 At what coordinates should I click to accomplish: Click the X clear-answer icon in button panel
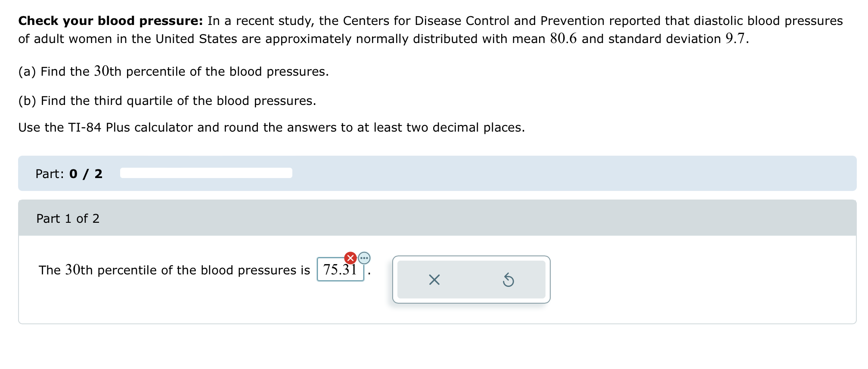point(434,280)
